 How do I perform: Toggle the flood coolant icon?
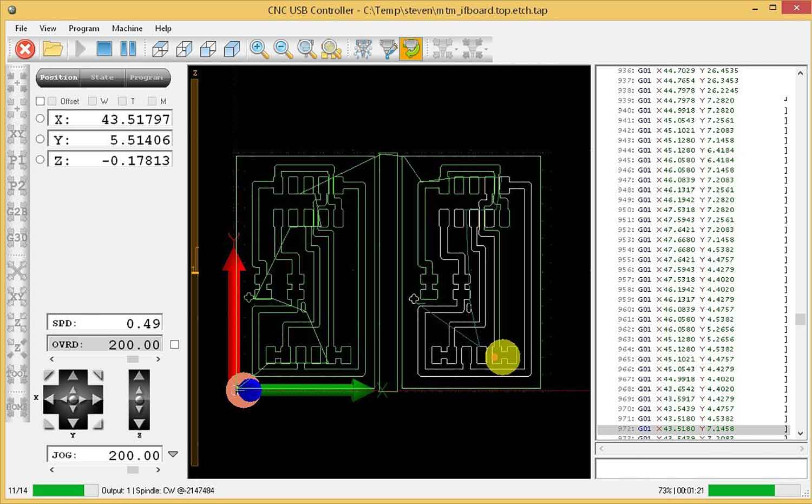tap(388, 49)
